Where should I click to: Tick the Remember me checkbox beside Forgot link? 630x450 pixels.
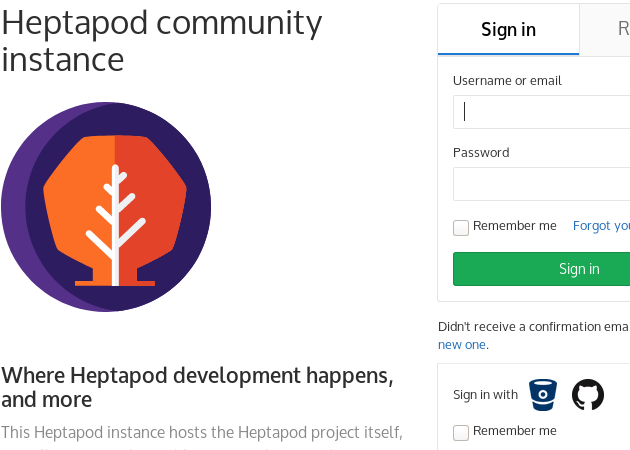pos(461,228)
